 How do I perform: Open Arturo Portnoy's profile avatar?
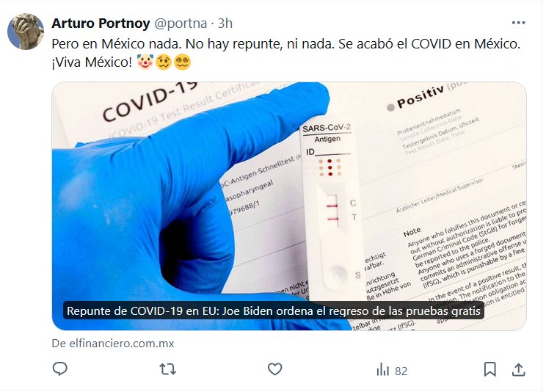tap(26, 32)
